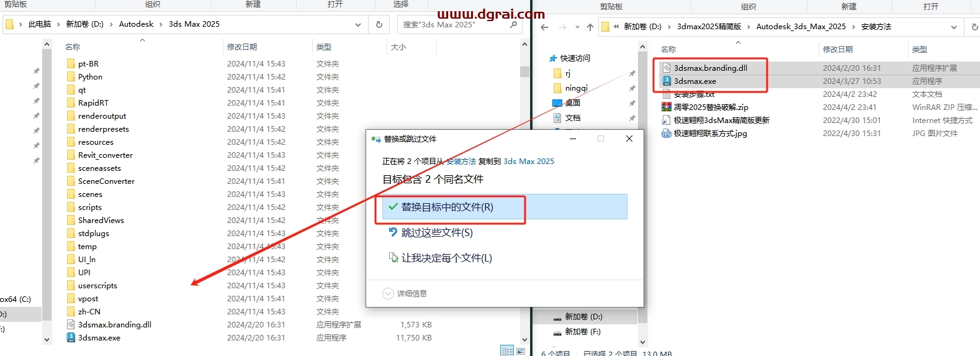This screenshot has height=356, width=980.
Task: Open address dropdown in right window
Action: (954, 27)
